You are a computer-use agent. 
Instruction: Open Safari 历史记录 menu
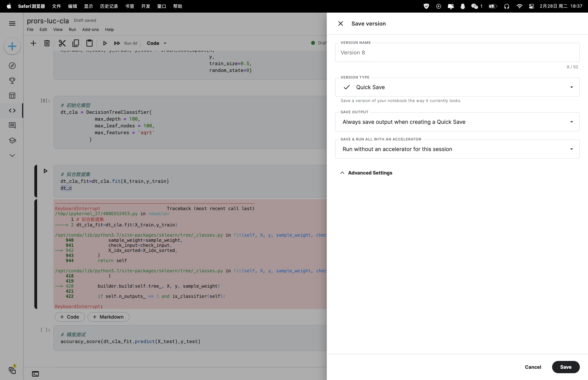pos(109,6)
